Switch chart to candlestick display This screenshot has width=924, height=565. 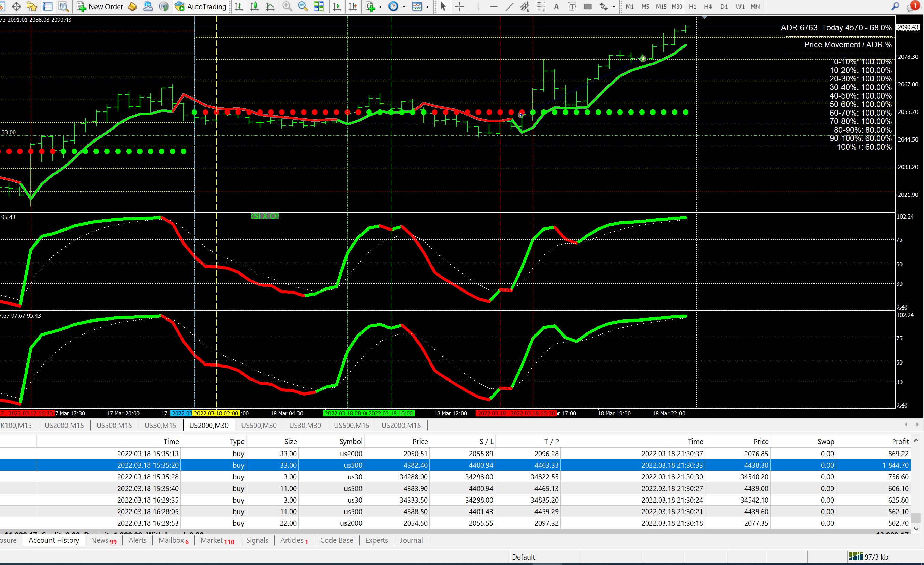click(254, 6)
